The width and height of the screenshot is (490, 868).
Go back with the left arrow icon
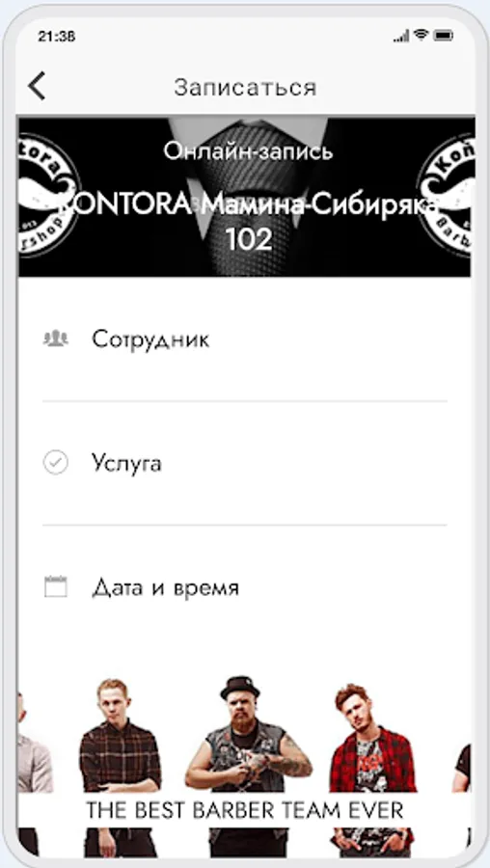(x=37, y=87)
